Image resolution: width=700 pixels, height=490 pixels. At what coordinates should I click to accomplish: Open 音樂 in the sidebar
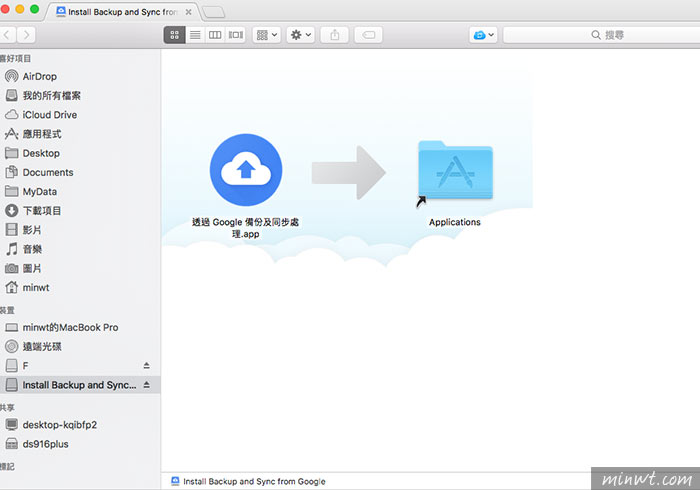[x=80, y=249]
